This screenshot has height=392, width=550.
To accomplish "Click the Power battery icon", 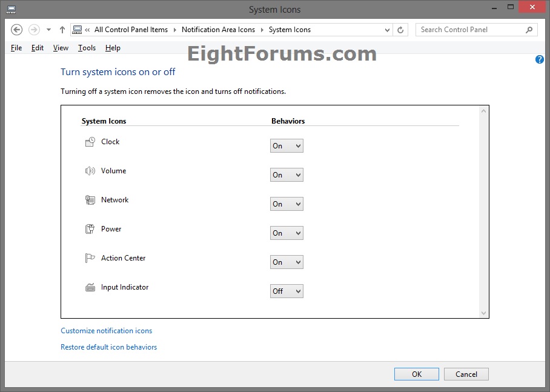I will [x=90, y=229].
